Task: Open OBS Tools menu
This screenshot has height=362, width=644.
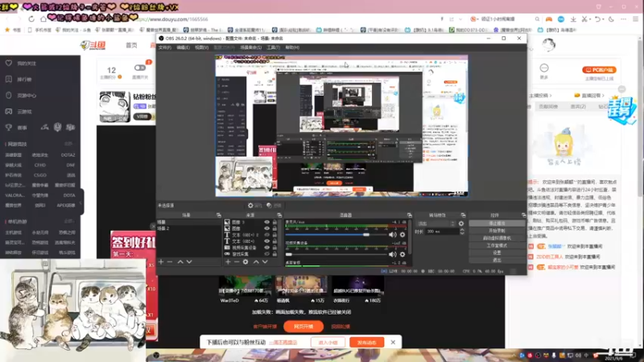Action: click(x=273, y=47)
